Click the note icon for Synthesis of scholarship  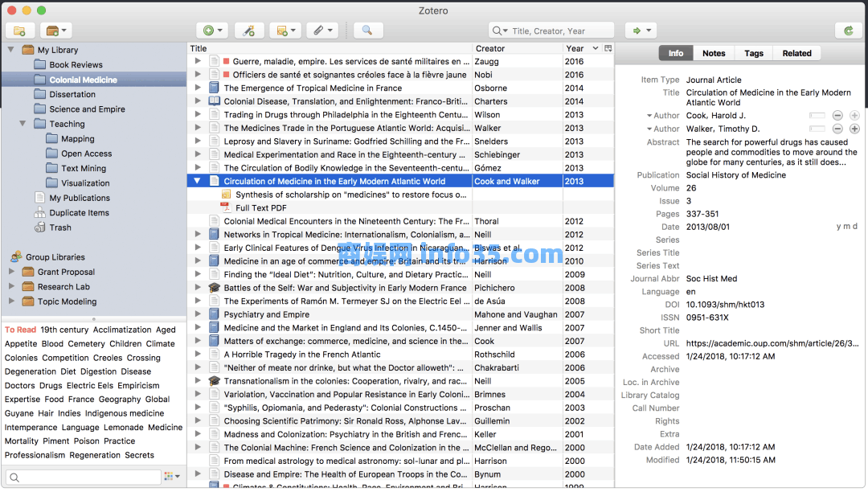[226, 195]
